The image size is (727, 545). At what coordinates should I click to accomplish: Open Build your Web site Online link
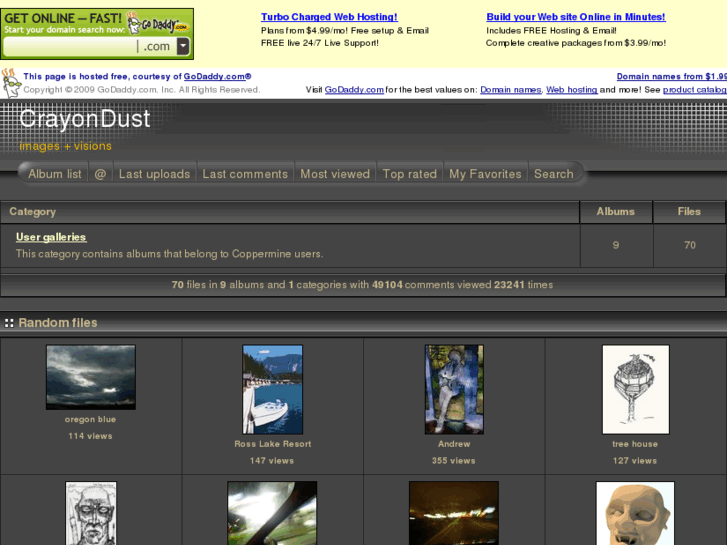pyautogui.click(x=576, y=17)
